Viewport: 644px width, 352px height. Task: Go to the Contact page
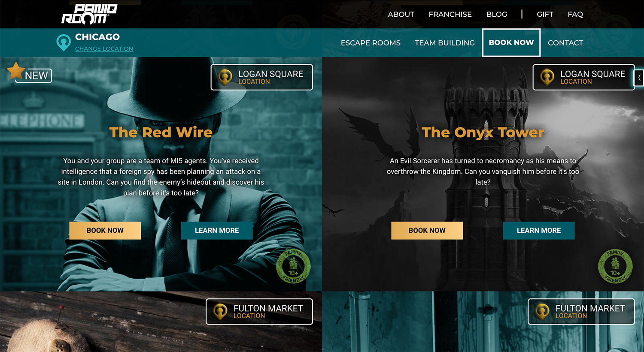(x=565, y=43)
